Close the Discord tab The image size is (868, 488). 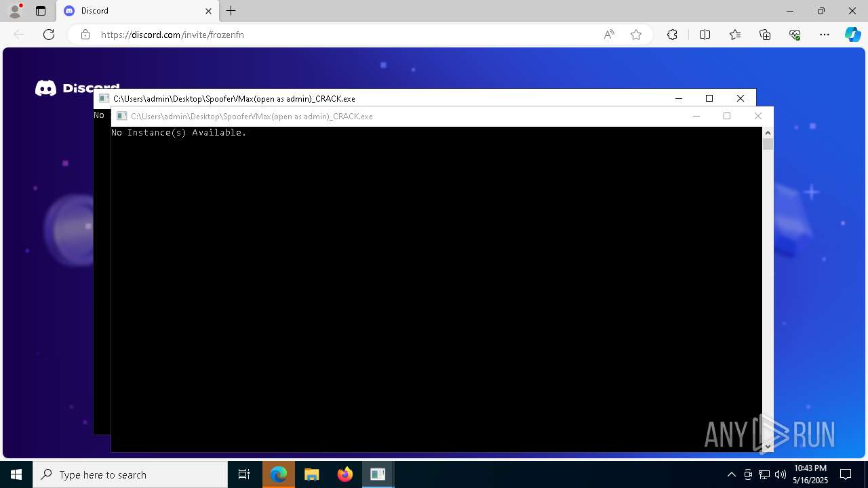point(208,11)
